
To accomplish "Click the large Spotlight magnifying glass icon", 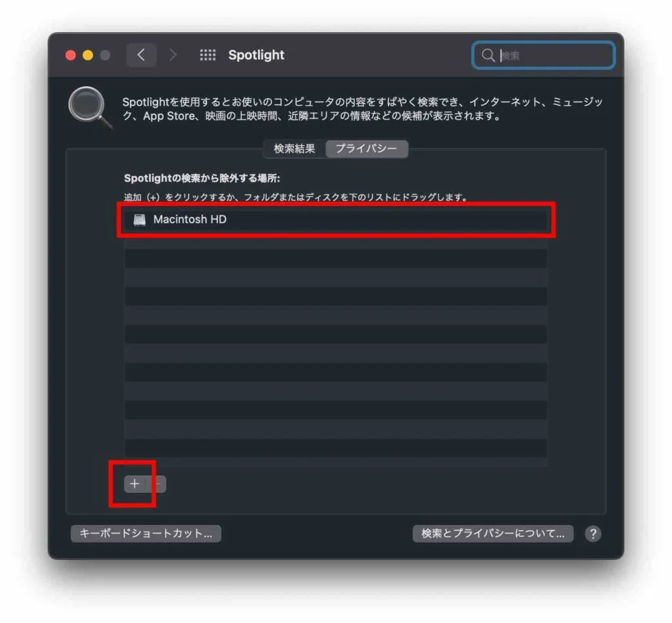I will click(91, 108).
